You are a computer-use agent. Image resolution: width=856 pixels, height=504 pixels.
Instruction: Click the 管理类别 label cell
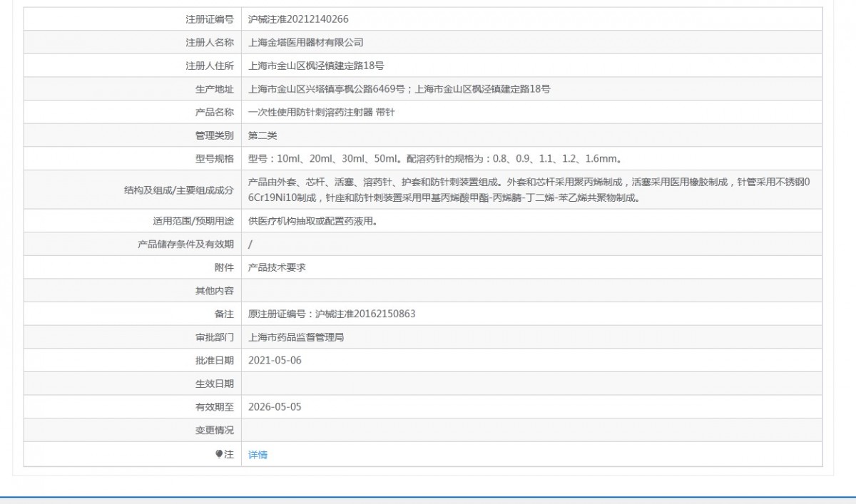[x=133, y=135]
